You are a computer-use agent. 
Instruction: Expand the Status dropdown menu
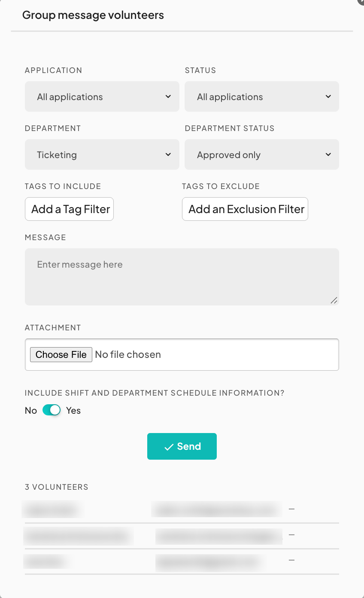[x=261, y=97]
